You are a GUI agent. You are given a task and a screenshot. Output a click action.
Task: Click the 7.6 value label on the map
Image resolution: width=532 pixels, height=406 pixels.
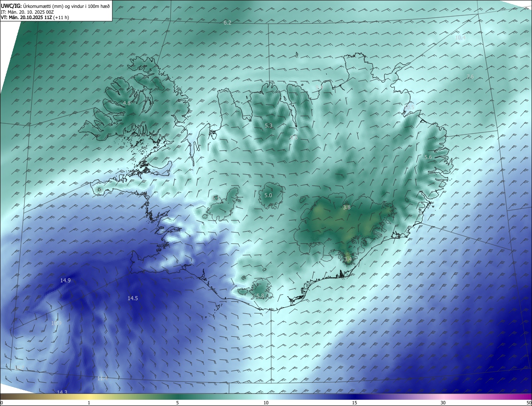click(x=470, y=76)
